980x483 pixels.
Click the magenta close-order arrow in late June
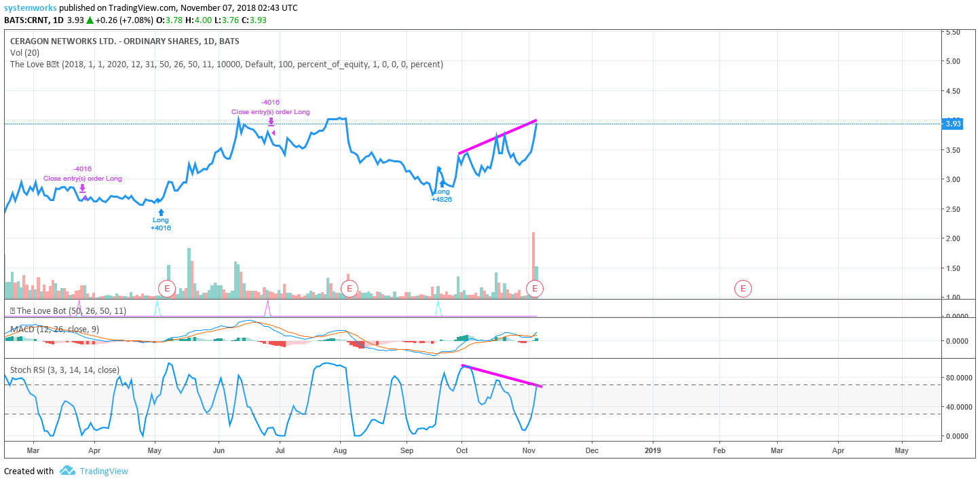[271, 122]
